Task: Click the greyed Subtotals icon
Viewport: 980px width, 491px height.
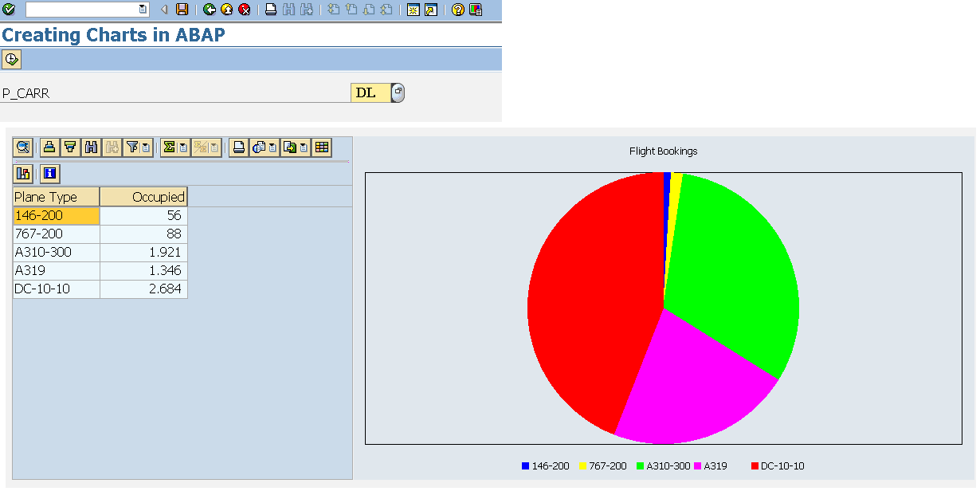Action: click(x=201, y=147)
